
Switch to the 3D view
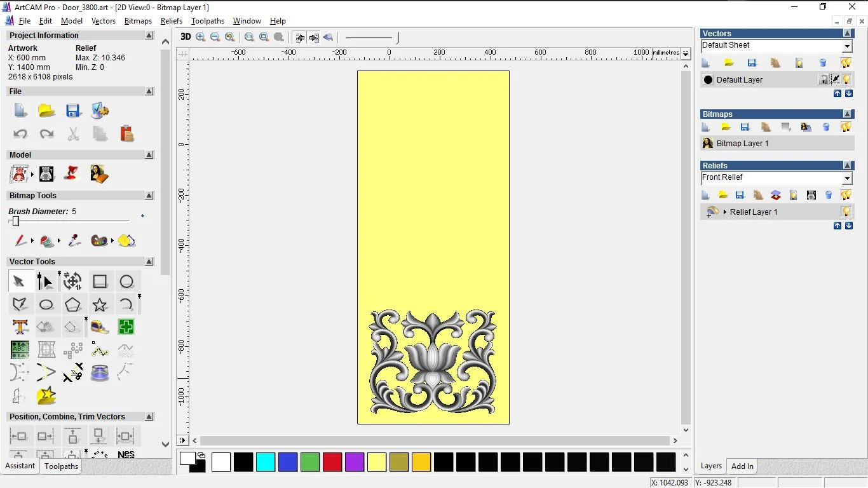[x=185, y=37]
